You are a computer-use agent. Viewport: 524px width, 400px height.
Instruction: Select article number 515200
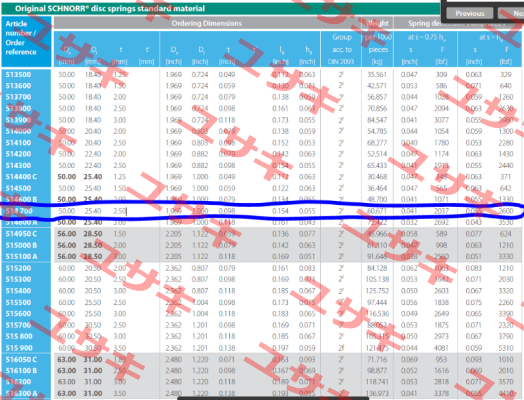[x=18, y=268]
